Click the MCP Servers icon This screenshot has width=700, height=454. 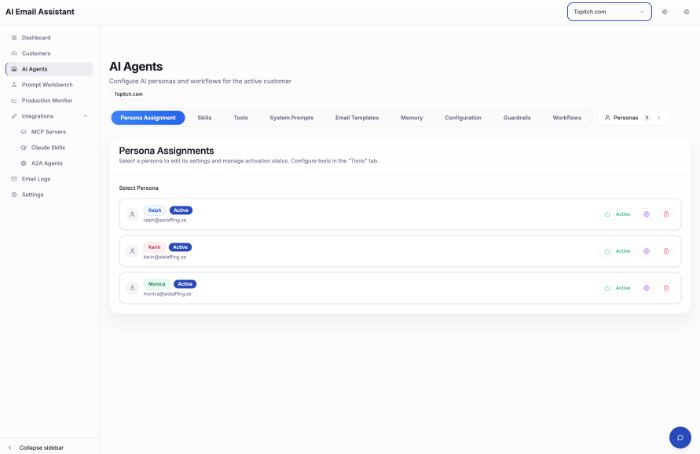point(24,132)
